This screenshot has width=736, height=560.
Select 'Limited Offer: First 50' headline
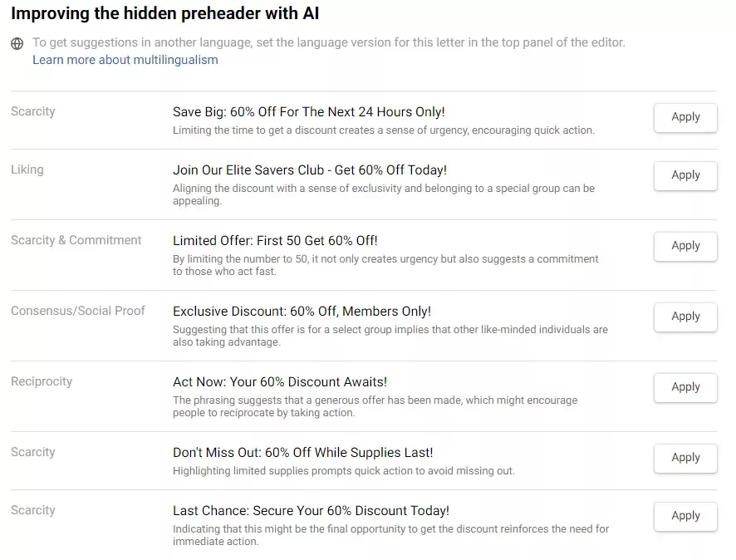[275, 240]
